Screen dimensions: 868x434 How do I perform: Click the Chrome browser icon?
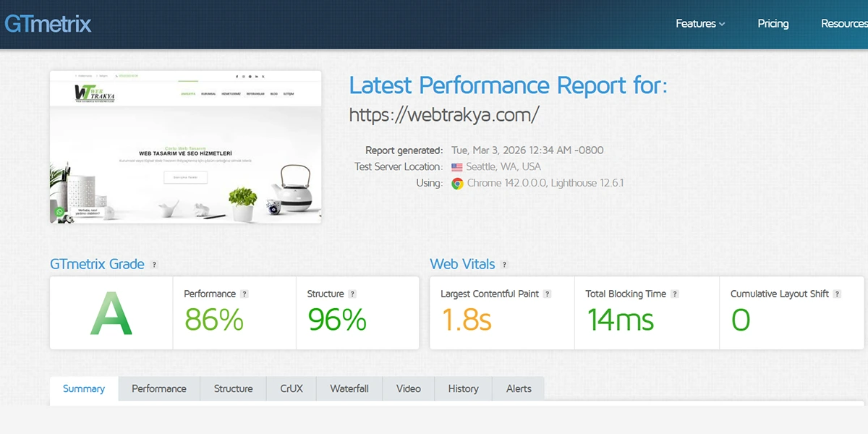457,184
